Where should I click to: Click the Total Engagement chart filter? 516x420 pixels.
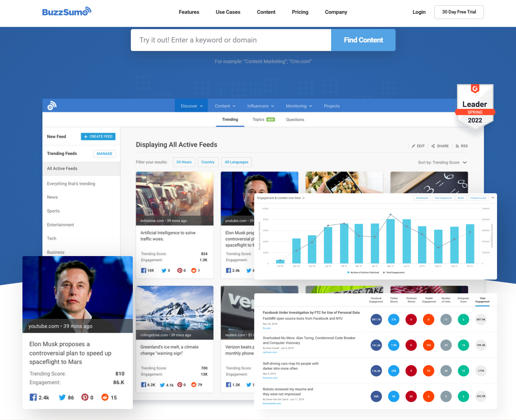443,198
